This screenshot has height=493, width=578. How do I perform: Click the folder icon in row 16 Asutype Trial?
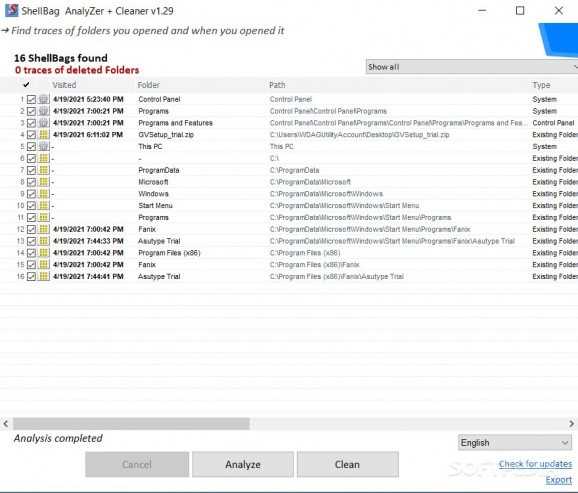[x=44, y=276]
